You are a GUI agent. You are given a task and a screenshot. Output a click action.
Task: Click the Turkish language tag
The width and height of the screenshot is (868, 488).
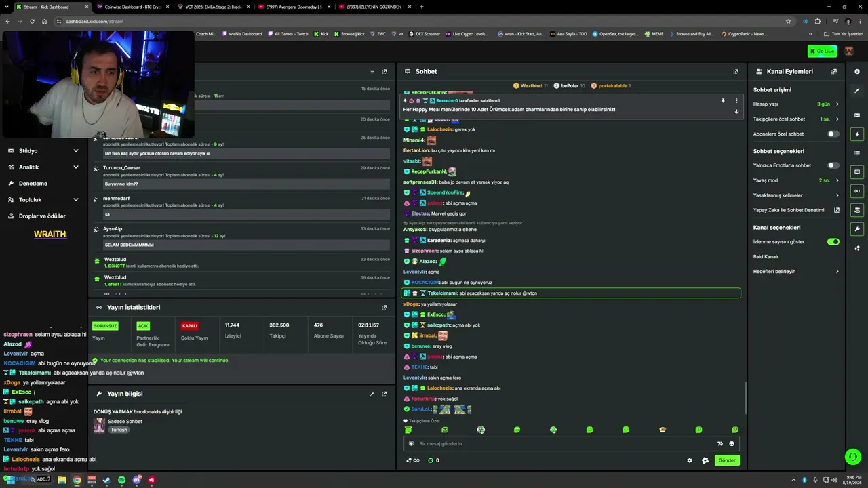(119, 430)
